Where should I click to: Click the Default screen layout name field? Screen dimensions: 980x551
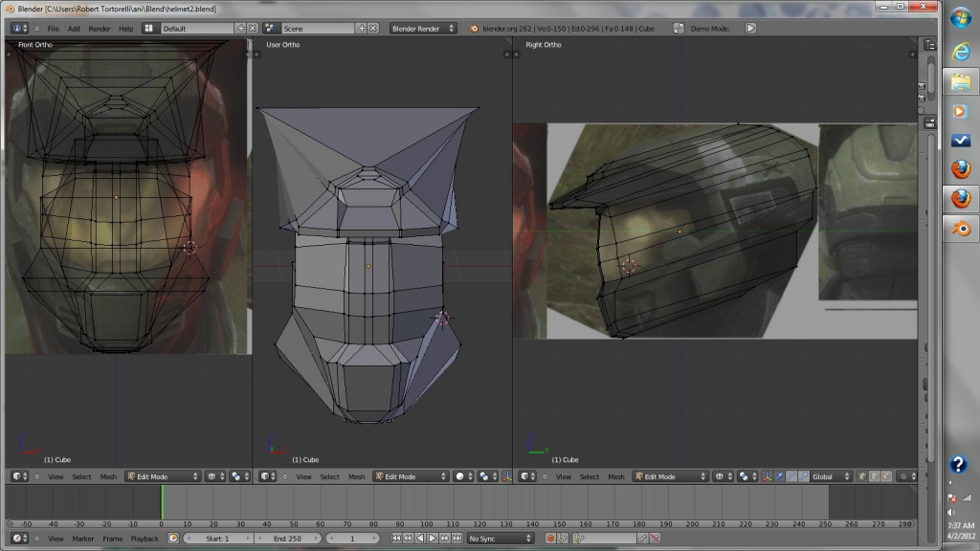(197, 28)
